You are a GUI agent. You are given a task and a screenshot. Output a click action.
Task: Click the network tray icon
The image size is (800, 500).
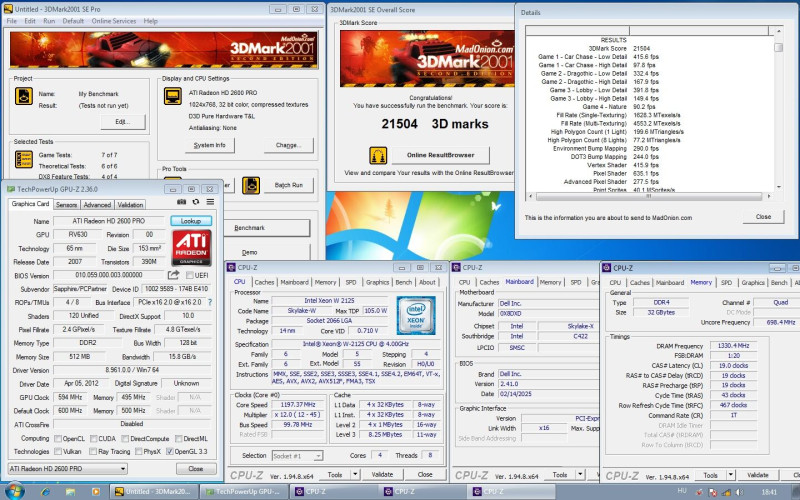click(725, 492)
